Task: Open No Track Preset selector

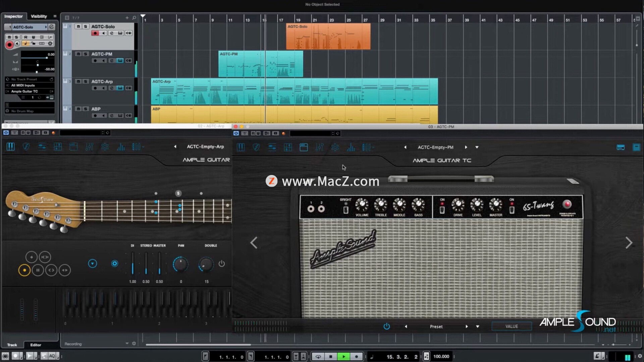Action: click(30, 79)
